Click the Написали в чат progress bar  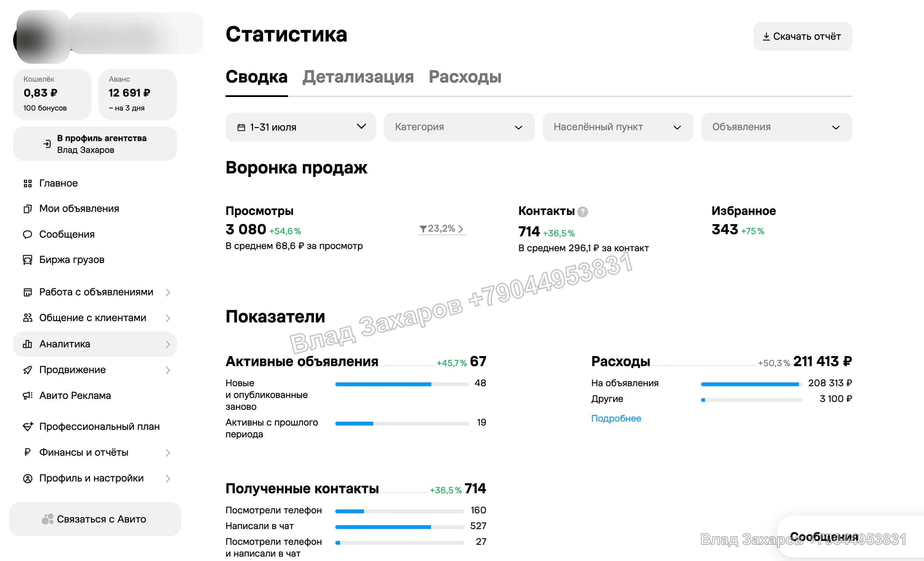click(x=399, y=527)
